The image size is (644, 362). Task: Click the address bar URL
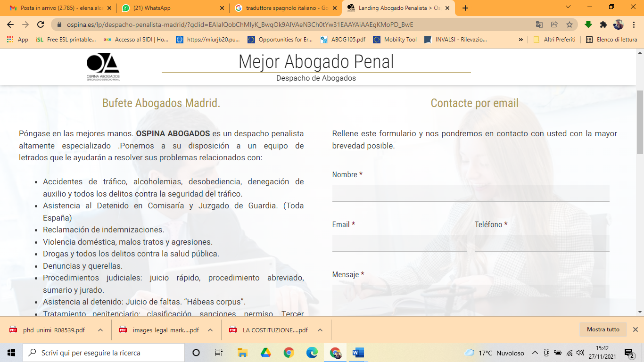click(239, 25)
